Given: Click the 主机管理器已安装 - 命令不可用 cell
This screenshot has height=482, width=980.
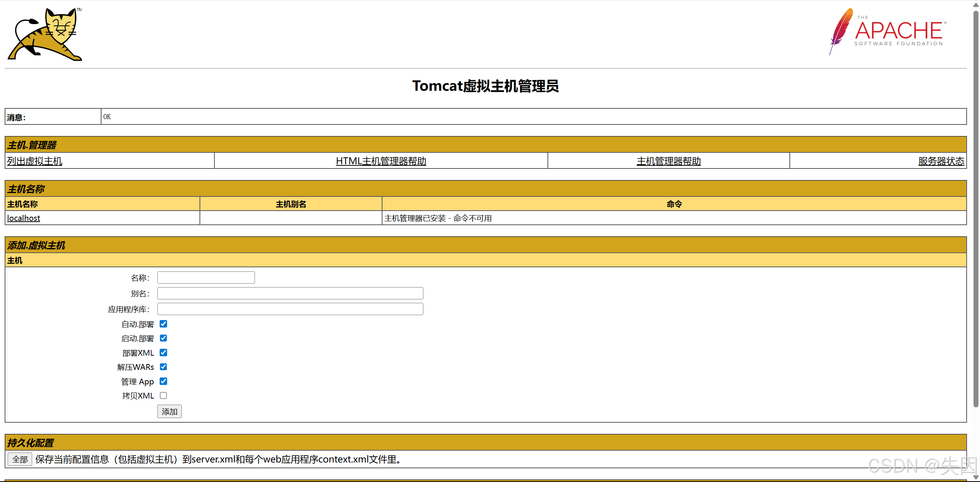Looking at the screenshot, I should 674,218.
